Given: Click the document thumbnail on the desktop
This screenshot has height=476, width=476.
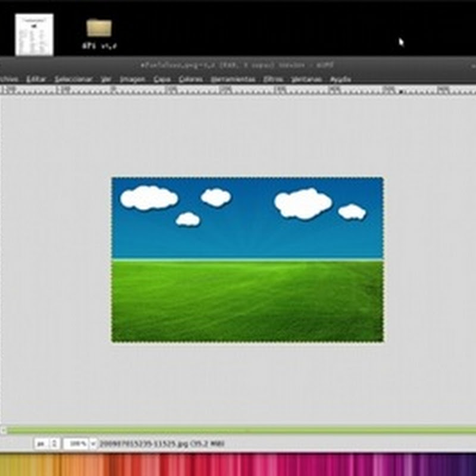Looking at the screenshot, I should [x=35, y=35].
